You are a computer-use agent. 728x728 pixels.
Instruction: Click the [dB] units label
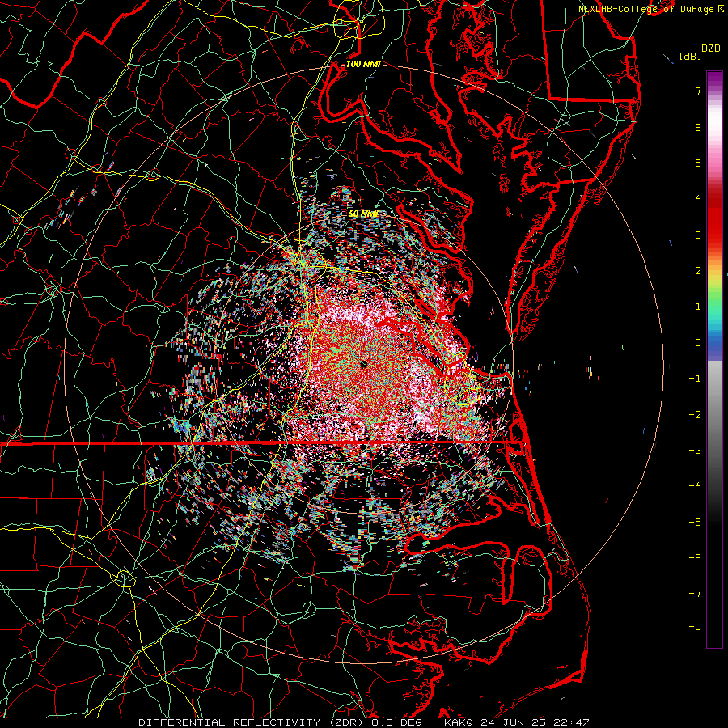tap(691, 56)
